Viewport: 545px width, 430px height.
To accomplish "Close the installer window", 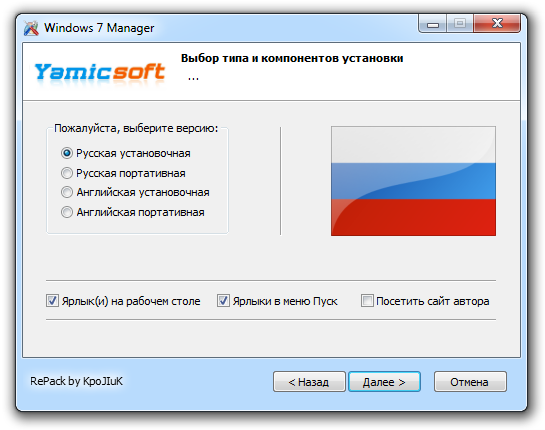I will [x=497, y=24].
